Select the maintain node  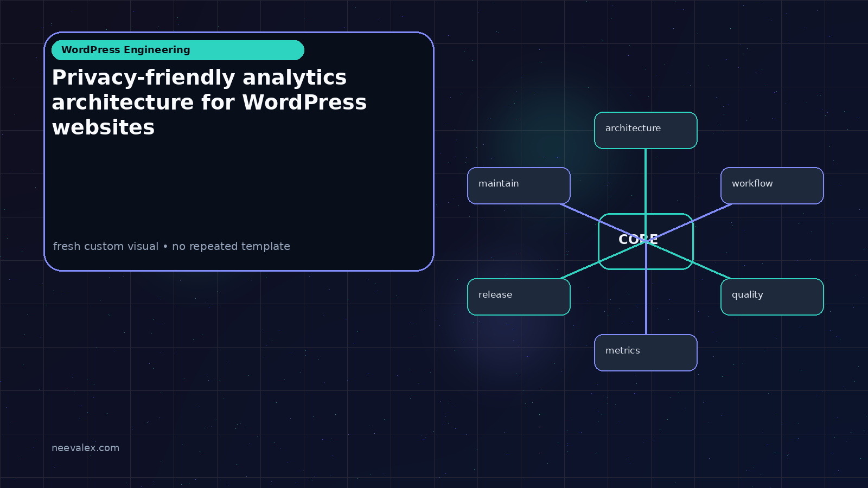[x=519, y=185]
